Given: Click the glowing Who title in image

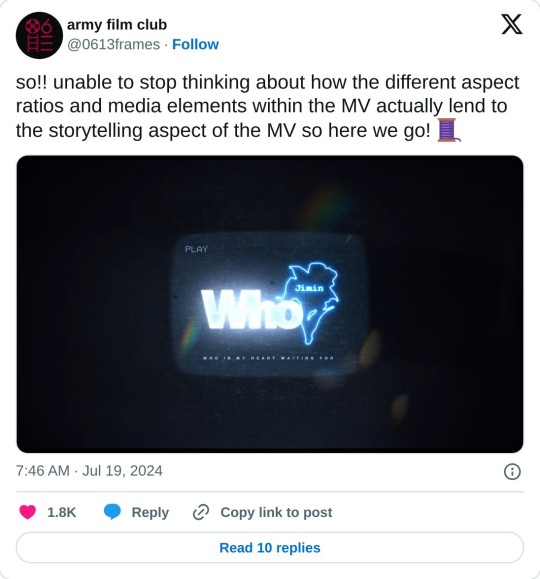Looking at the screenshot, I should (x=250, y=309).
